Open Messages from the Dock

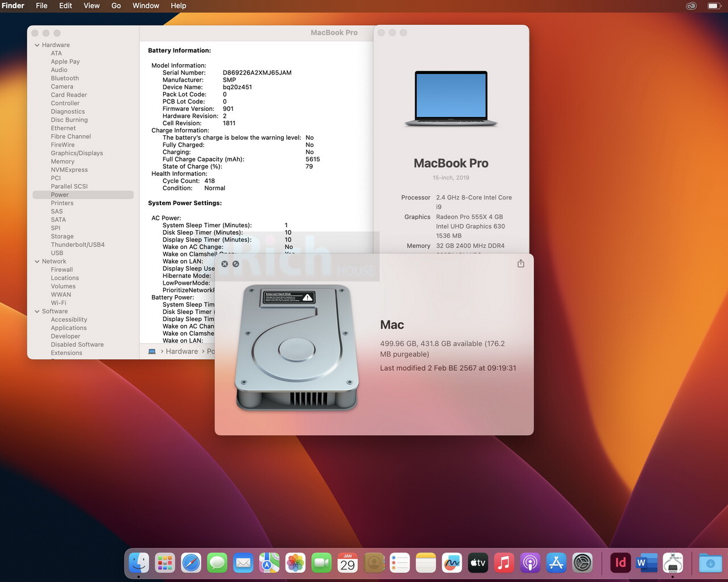[x=217, y=563]
